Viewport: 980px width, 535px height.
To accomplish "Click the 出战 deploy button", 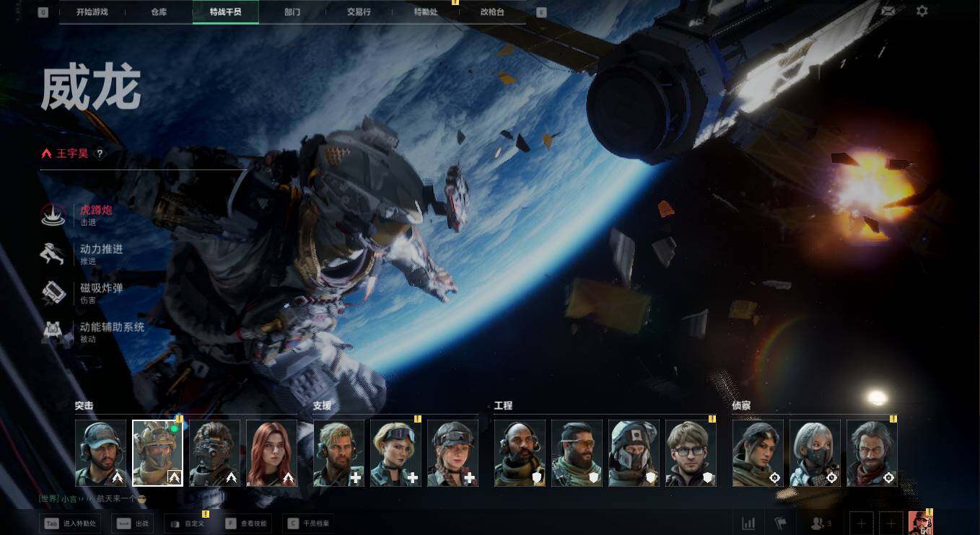I will click(x=133, y=523).
